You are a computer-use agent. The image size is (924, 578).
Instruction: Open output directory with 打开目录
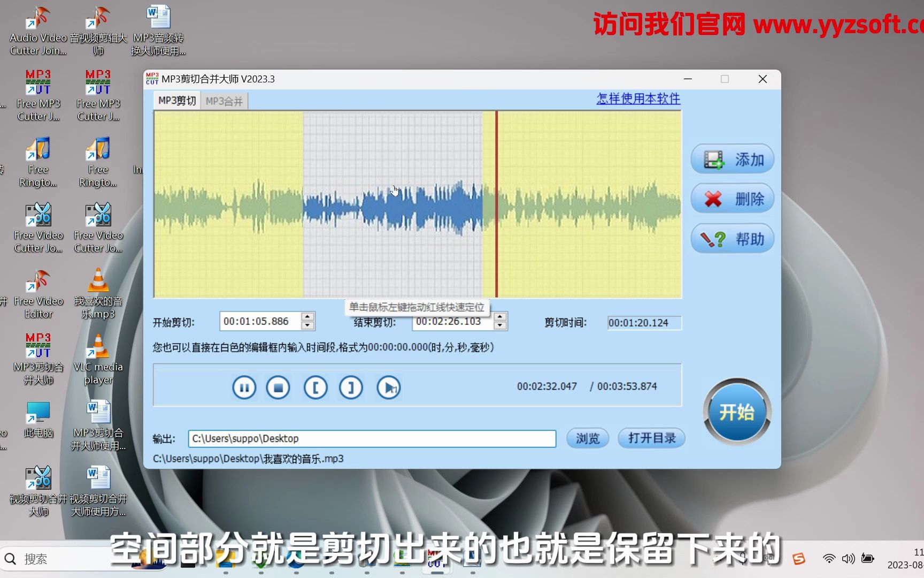click(651, 438)
